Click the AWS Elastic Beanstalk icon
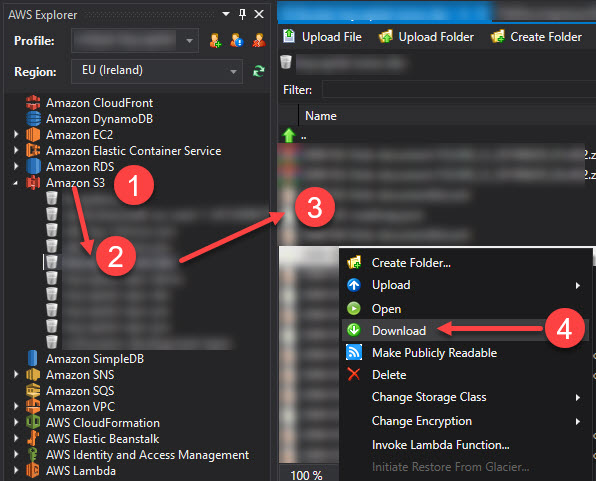The image size is (596, 481). point(33,438)
